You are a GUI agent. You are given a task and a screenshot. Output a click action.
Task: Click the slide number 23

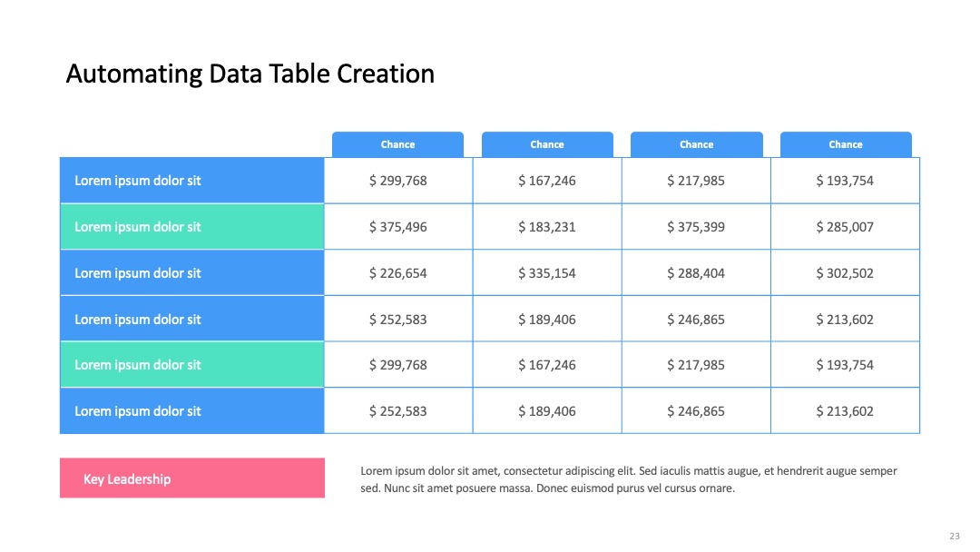click(x=955, y=536)
